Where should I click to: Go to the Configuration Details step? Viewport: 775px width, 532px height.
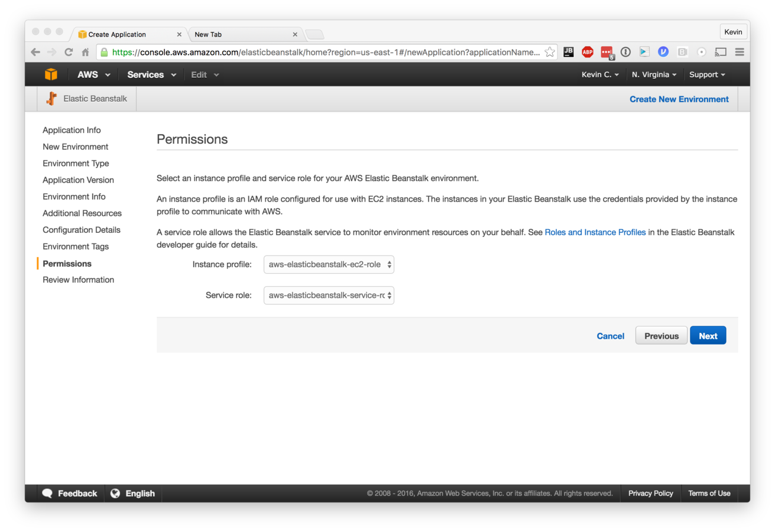tap(82, 229)
